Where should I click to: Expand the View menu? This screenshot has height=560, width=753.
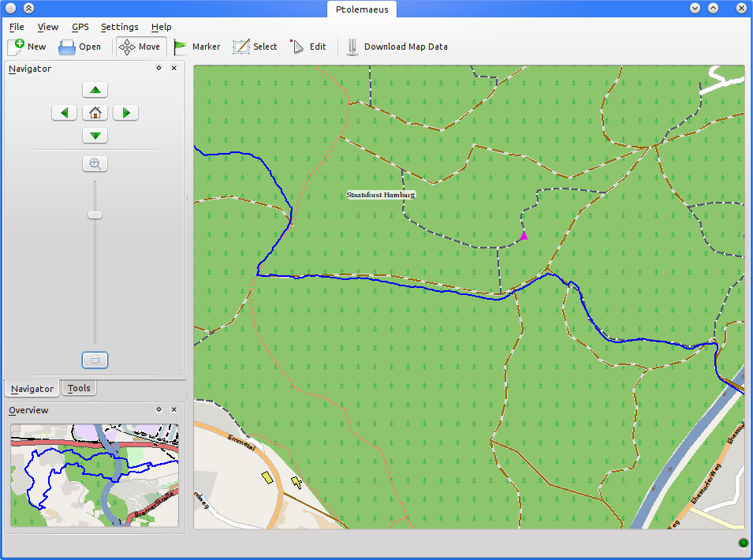[x=47, y=27]
